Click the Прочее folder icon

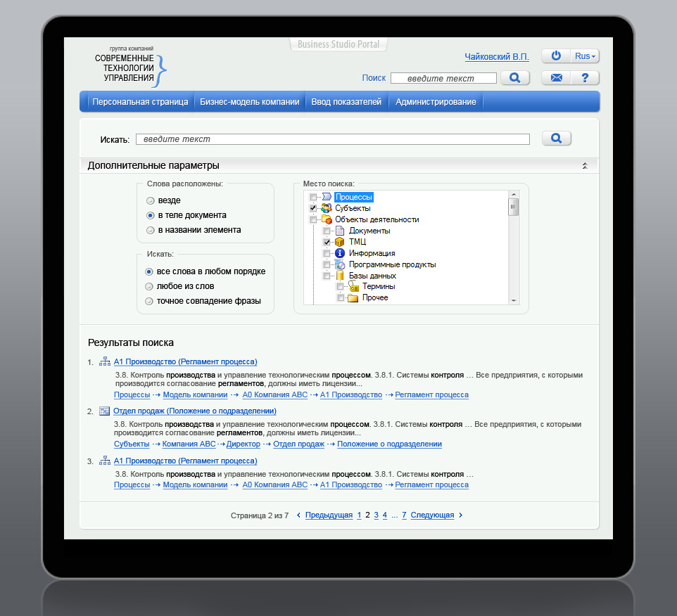(x=353, y=297)
